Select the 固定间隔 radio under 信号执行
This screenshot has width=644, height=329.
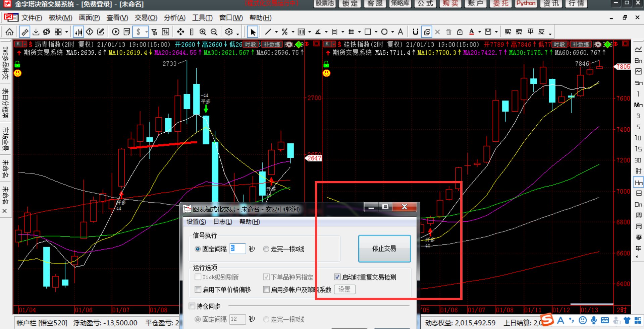coord(198,249)
